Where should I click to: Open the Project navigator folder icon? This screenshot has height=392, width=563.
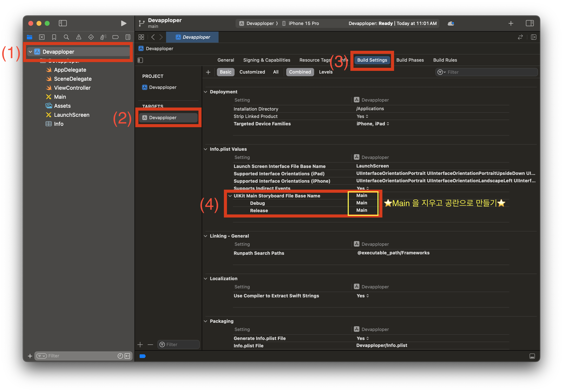30,37
